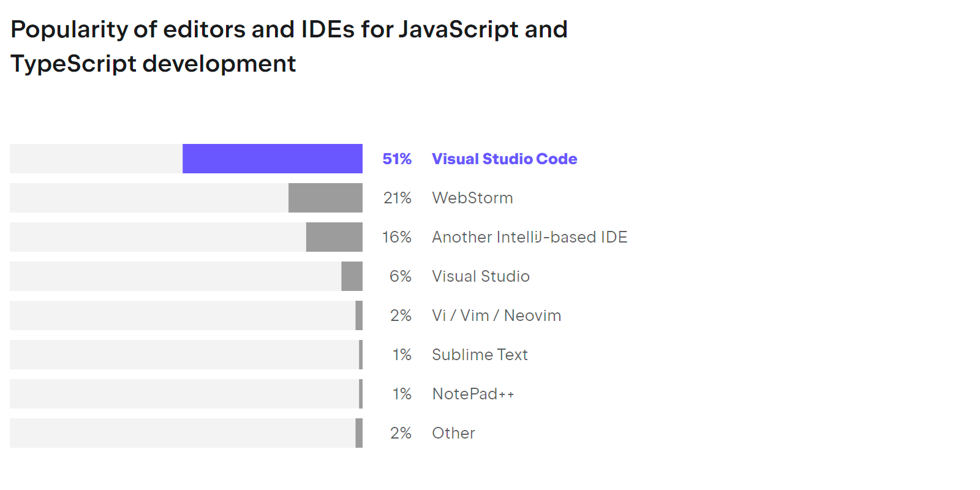Screen dimensions: 980x490
Task: Select the Visual Studio Code label
Action: click(x=504, y=159)
